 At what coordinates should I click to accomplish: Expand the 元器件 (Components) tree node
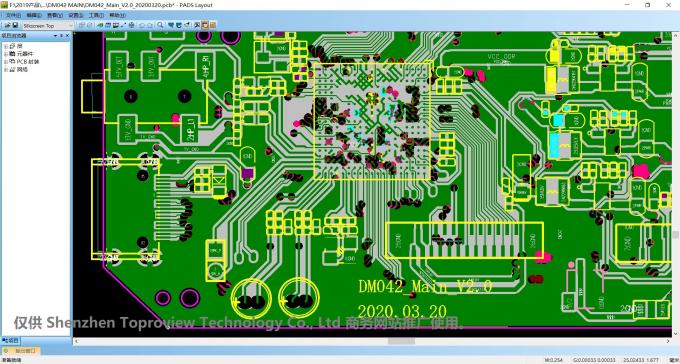[x=6, y=54]
